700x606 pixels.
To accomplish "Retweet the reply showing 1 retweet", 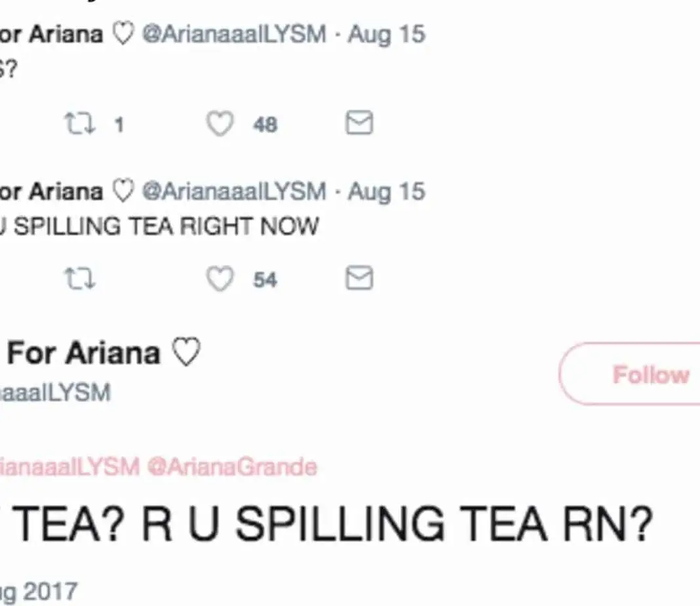I will pyautogui.click(x=79, y=123).
